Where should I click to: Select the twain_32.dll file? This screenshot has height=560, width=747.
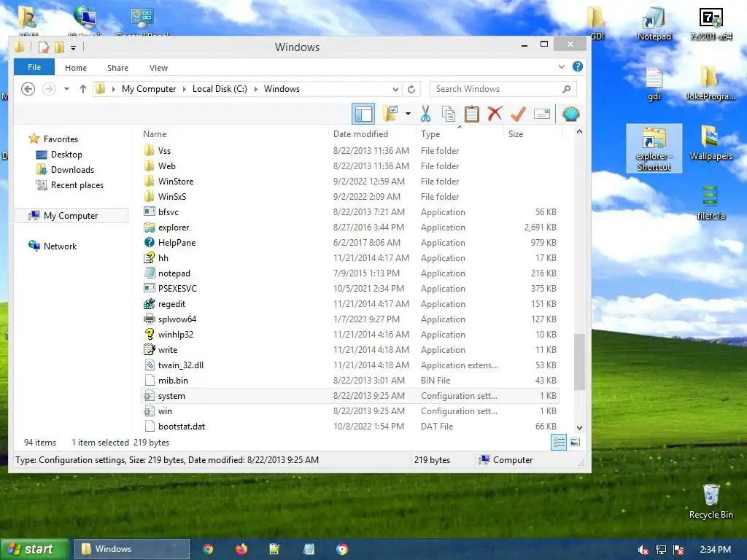point(350,365)
